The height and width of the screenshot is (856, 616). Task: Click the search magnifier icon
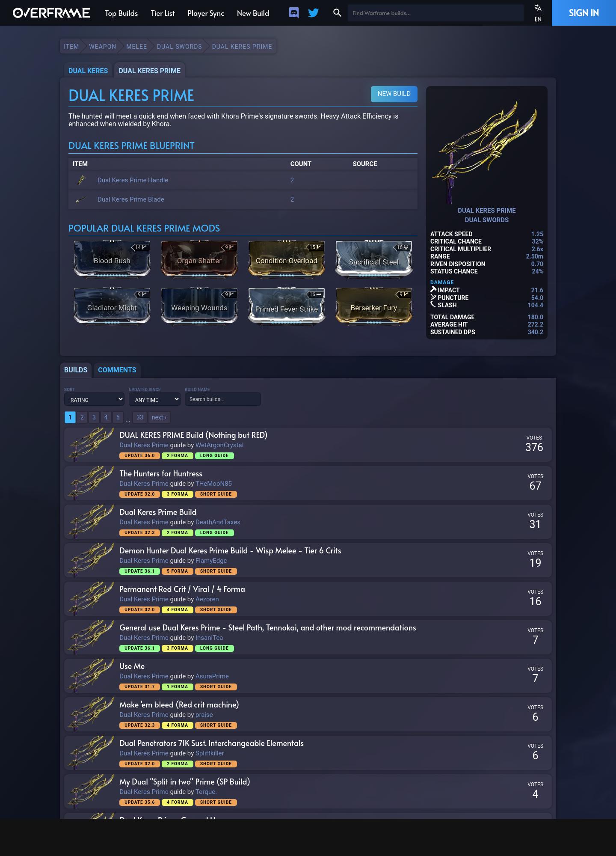point(337,13)
